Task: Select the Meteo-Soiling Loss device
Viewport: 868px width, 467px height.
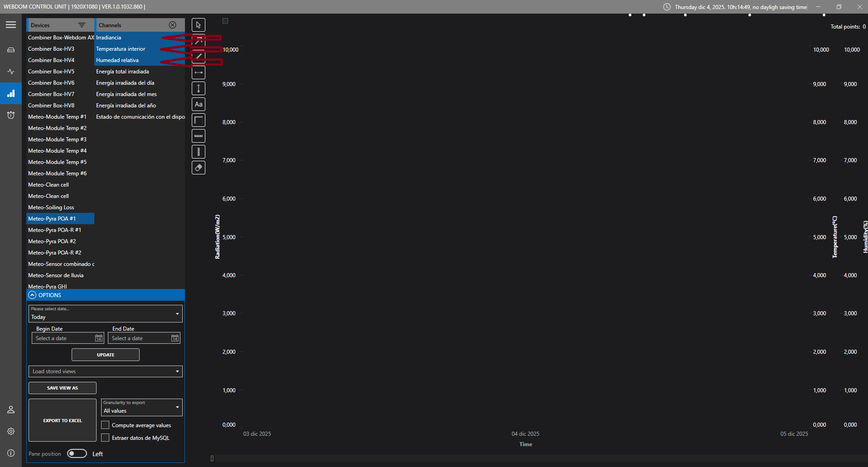Action: (x=60, y=207)
